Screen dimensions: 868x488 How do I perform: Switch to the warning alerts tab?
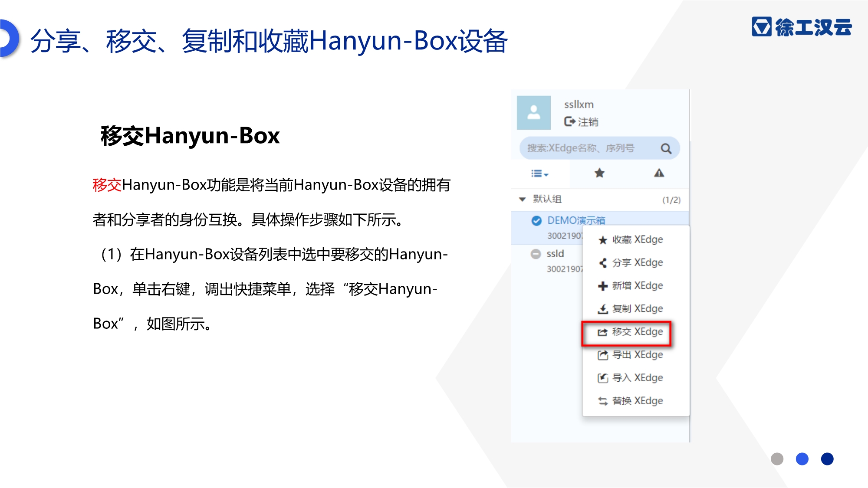[659, 173]
